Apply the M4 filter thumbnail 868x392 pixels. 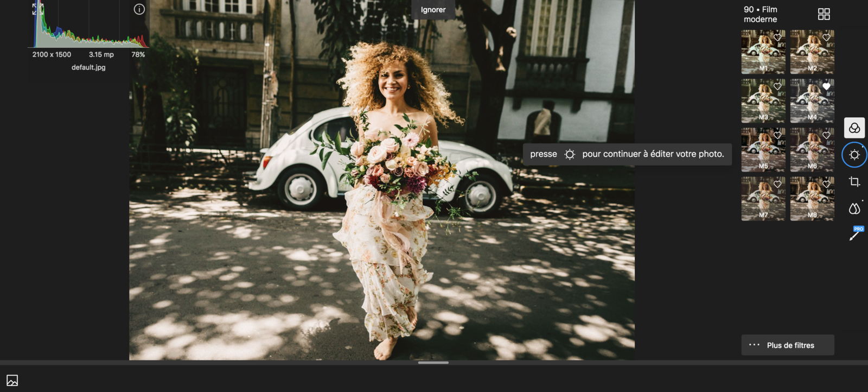click(x=812, y=101)
